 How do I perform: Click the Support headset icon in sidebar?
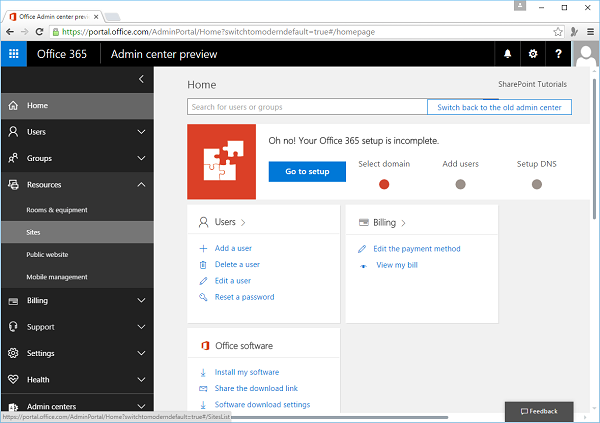pos(13,327)
